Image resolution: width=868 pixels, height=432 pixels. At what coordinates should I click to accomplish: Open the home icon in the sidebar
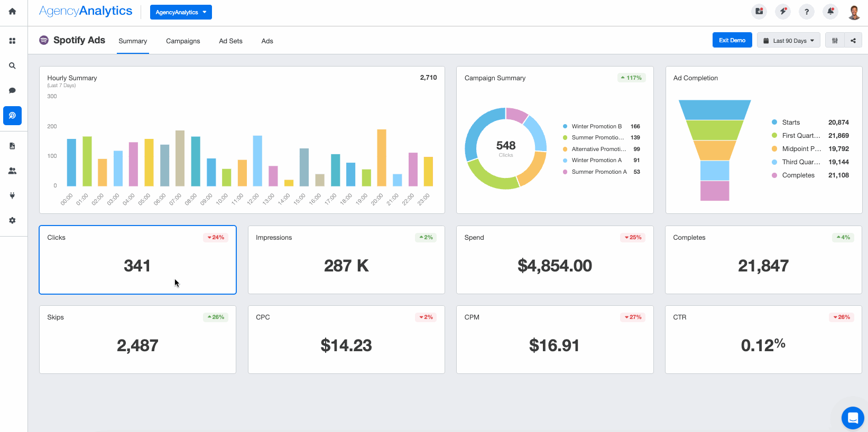tap(12, 11)
